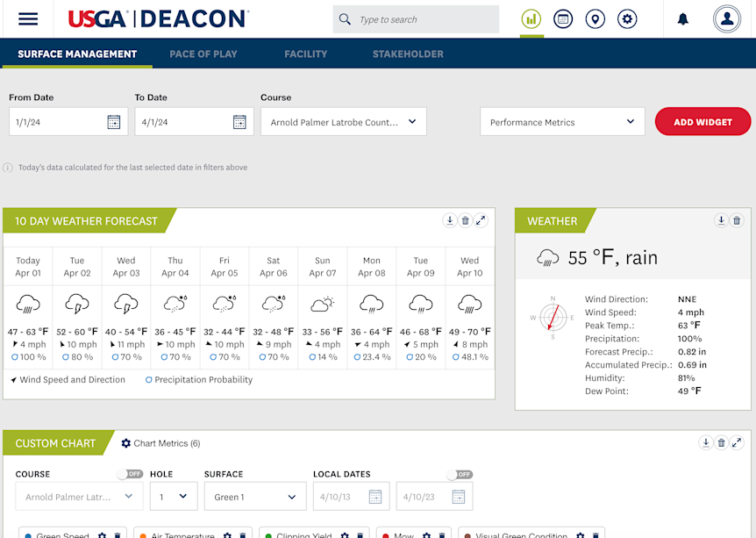Viewport: 756px width, 538px height.
Task: Switch to the Pace of Play tab
Action: pos(203,54)
